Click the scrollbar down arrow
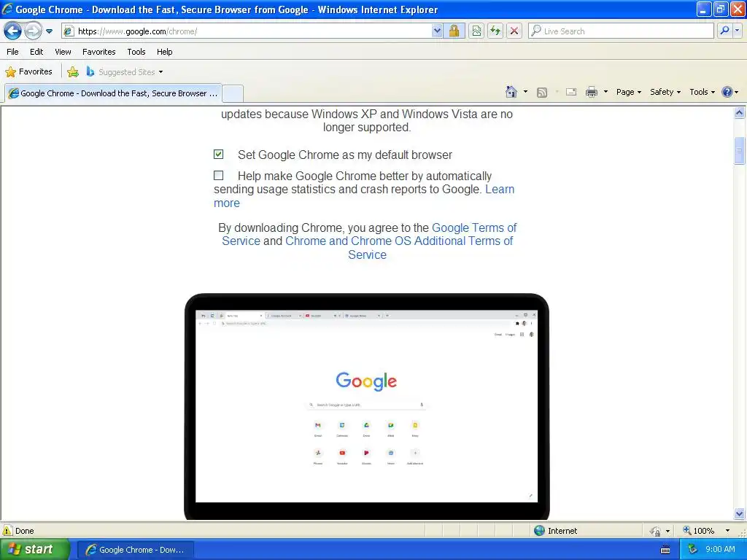This screenshot has height=560, width=747. [x=739, y=514]
